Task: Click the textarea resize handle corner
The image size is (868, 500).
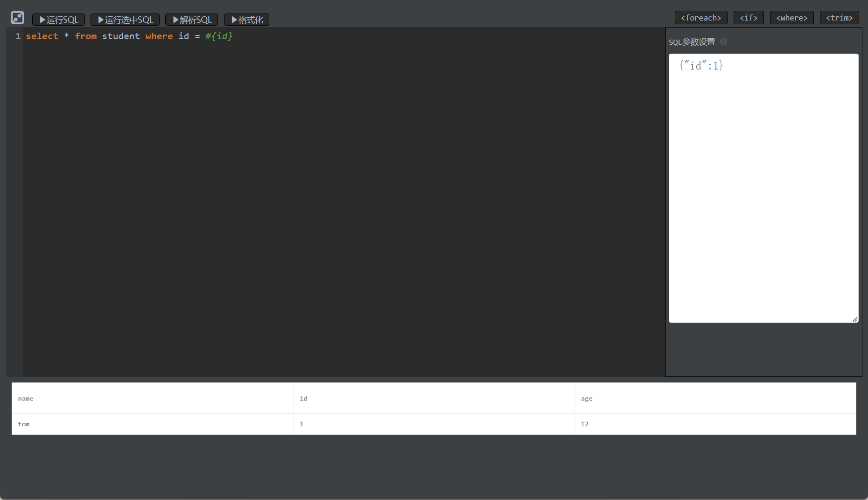Action: (855, 319)
